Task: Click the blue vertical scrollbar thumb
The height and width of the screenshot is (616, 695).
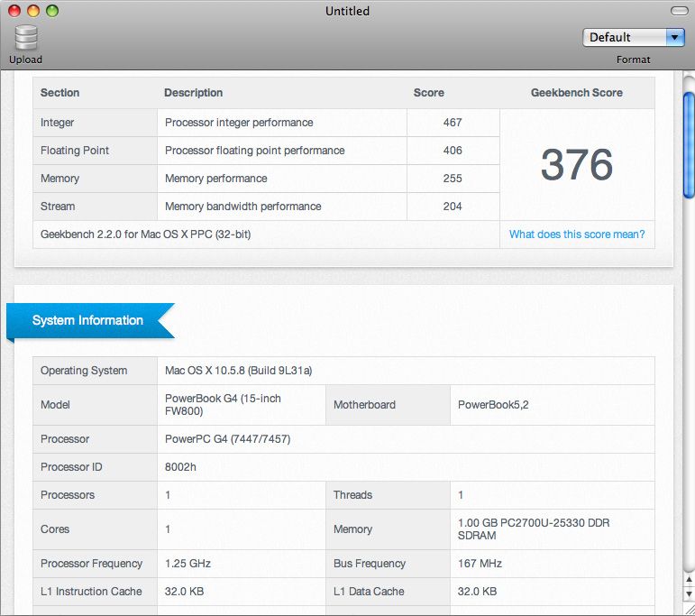Action: point(688,144)
